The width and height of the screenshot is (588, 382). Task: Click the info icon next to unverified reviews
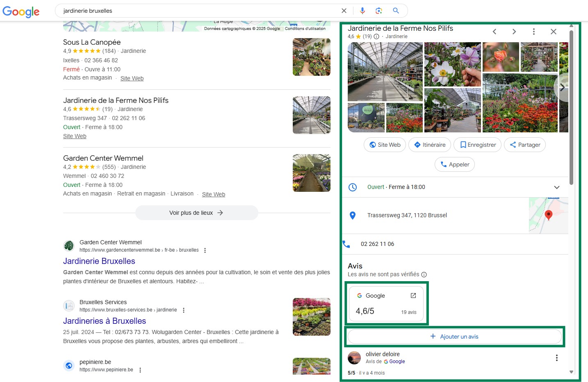[x=424, y=275]
